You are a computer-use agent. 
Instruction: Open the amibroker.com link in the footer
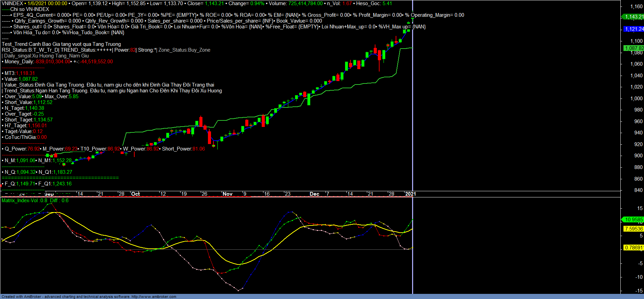point(153,297)
